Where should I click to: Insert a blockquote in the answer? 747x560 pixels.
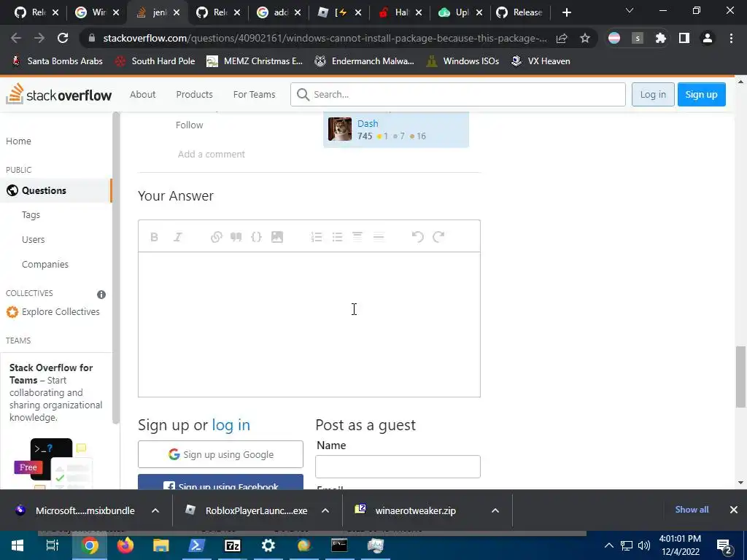pyautogui.click(x=236, y=237)
